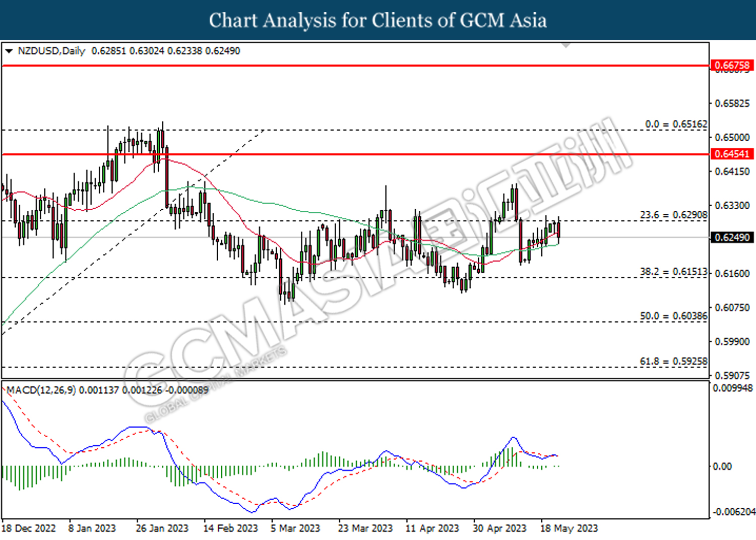Click the 26 Jan 2023 date label

(162, 528)
